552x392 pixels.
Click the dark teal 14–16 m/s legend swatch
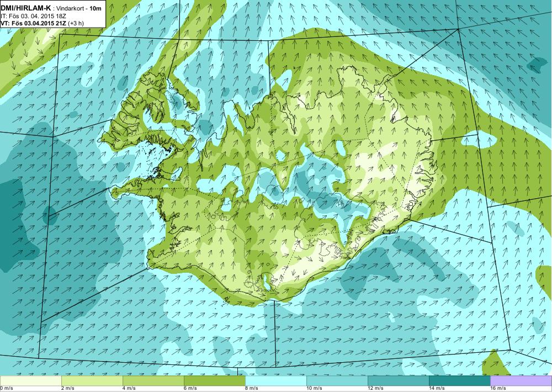coord(460,381)
